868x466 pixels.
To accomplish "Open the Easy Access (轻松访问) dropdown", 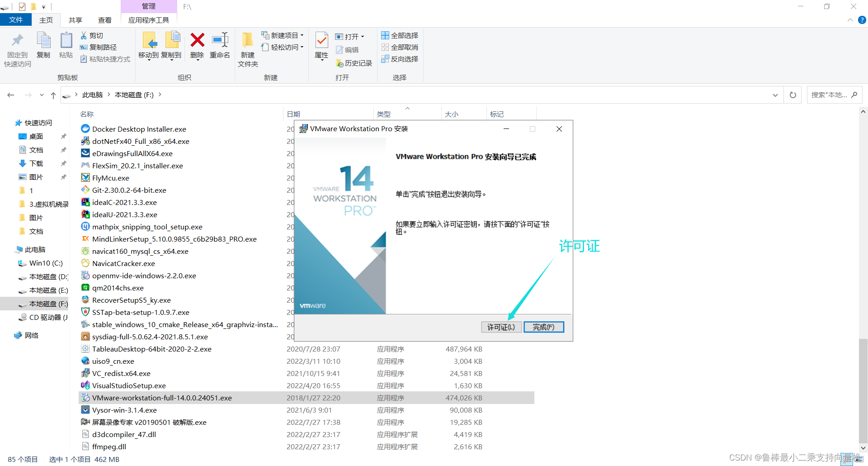I will tap(283, 47).
